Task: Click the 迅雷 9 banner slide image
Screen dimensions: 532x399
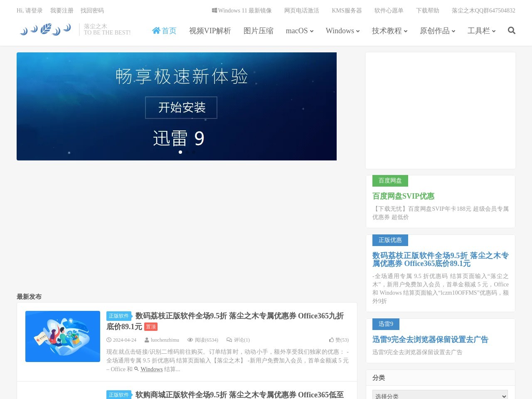Action: click(x=177, y=106)
